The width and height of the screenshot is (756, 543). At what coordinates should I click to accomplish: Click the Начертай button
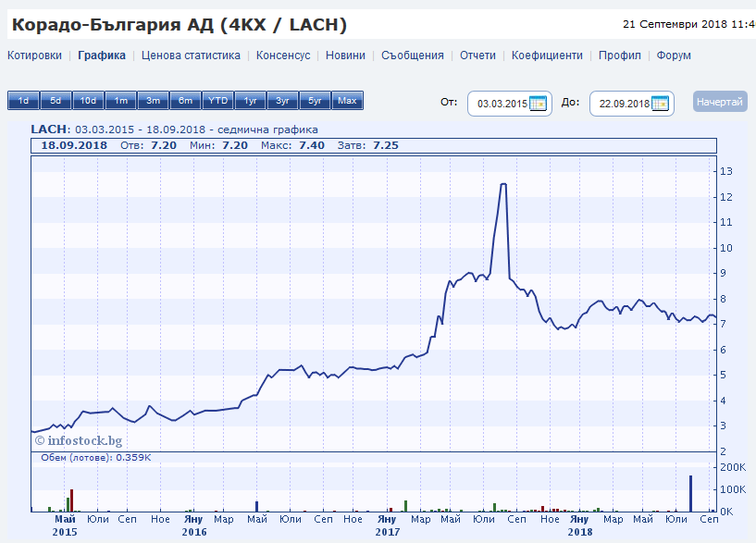(x=720, y=102)
